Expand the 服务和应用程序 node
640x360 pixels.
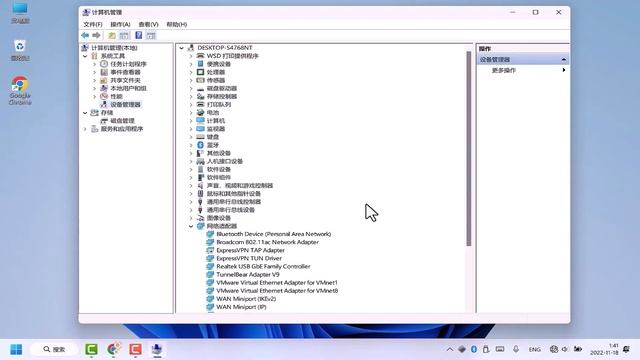point(85,129)
